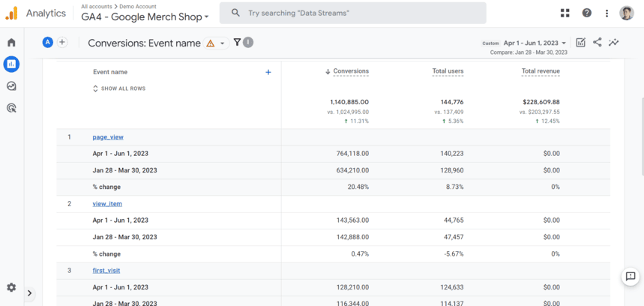The width and height of the screenshot is (644, 306).
Task: Open the page_view event link
Action: coord(108,137)
